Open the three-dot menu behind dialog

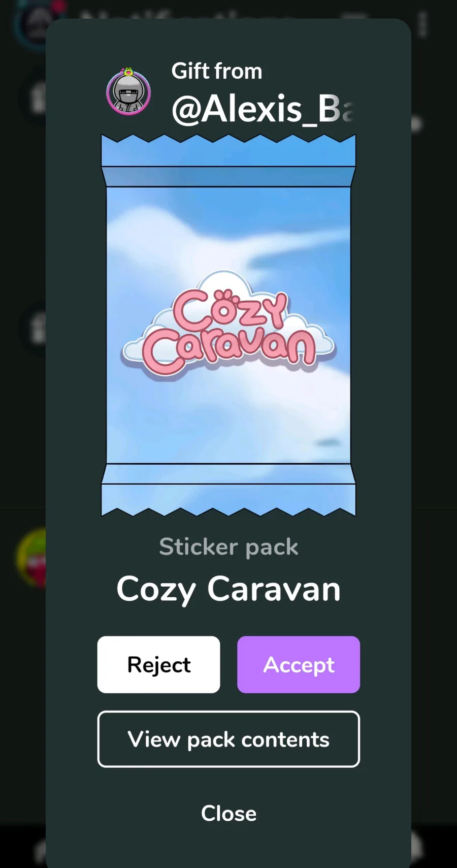click(422, 24)
